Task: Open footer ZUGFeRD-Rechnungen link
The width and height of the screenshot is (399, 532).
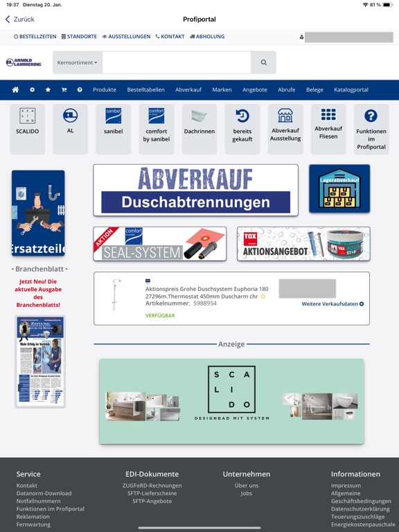Action: click(x=152, y=486)
